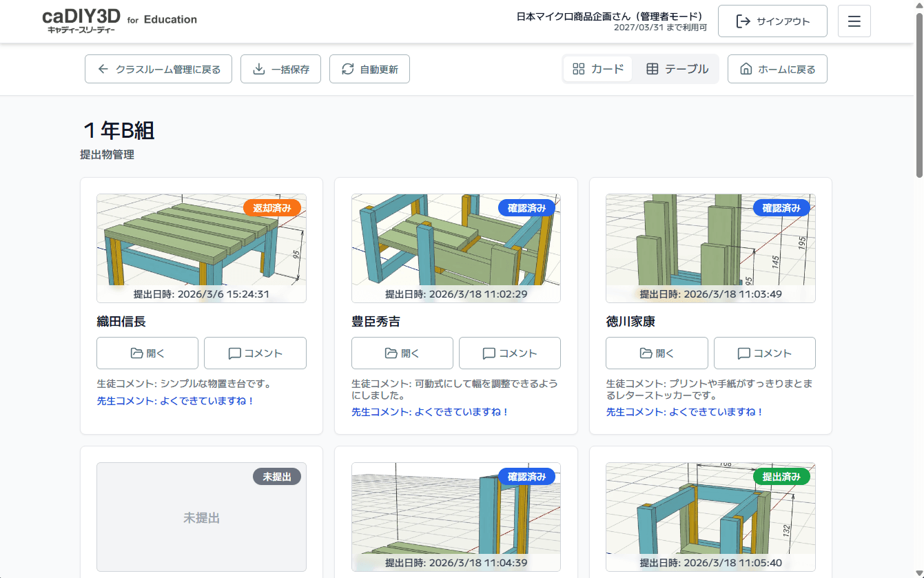Open 徳川家康's letter stocker model
Viewport: 924px width, 578px height.
[x=657, y=353]
